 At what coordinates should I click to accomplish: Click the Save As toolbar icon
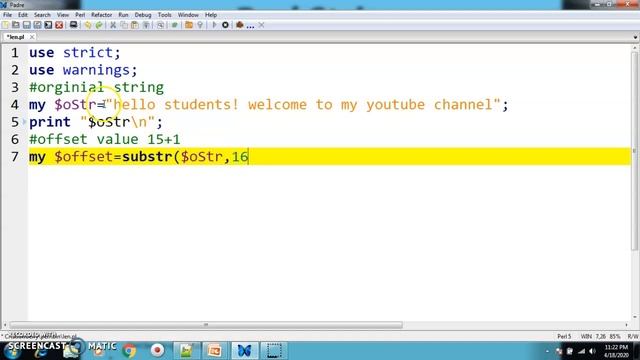[37, 25]
